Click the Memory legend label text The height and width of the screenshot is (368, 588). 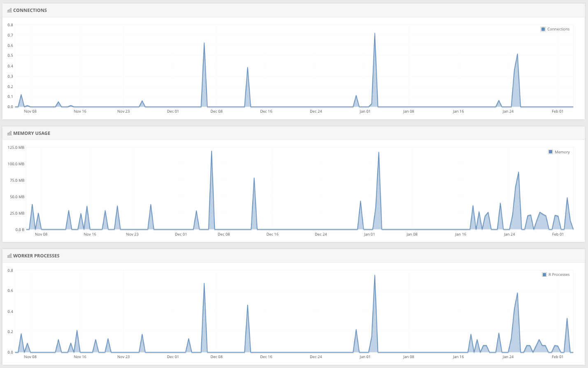[x=562, y=152]
